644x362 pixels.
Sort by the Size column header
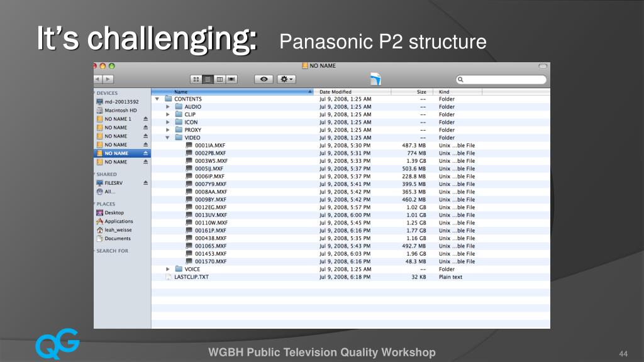[x=412, y=92]
